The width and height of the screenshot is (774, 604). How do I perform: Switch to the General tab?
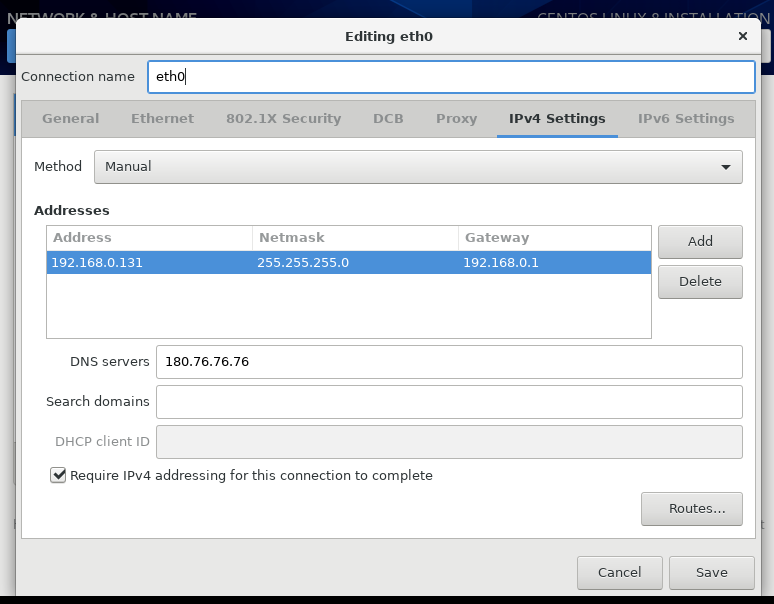pos(70,118)
